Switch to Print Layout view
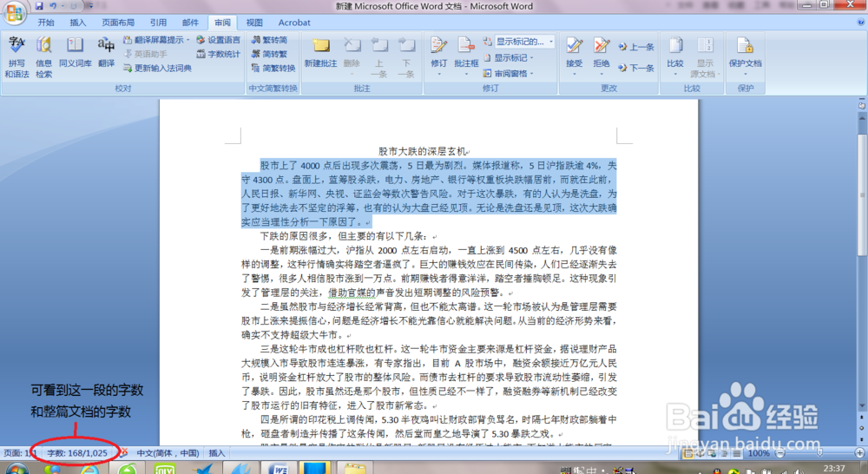 tap(687, 453)
